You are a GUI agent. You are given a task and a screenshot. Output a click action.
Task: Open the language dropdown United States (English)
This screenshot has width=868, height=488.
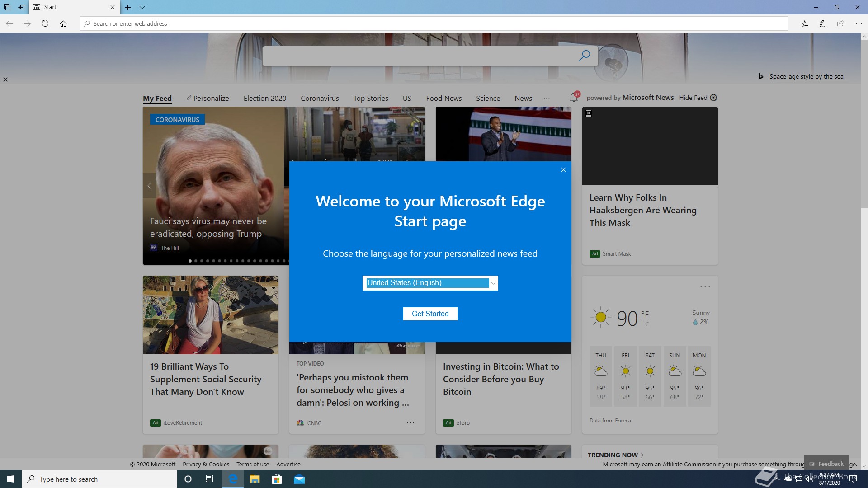(x=430, y=283)
